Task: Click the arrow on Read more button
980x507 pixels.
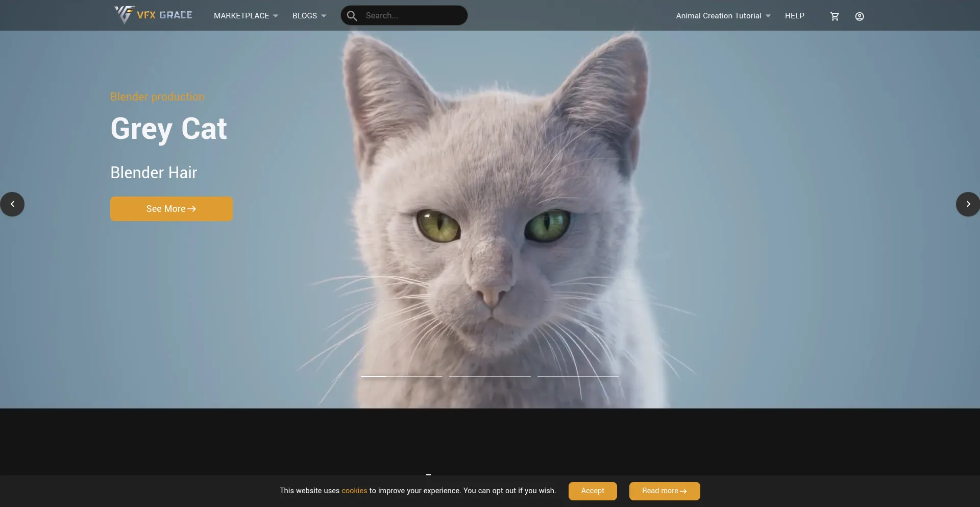Action: (683, 491)
